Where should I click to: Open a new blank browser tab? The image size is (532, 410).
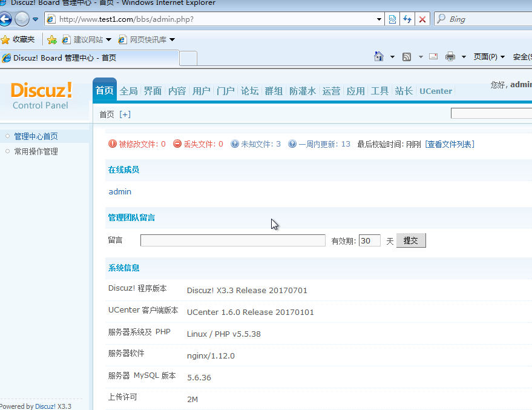[188, 59]
